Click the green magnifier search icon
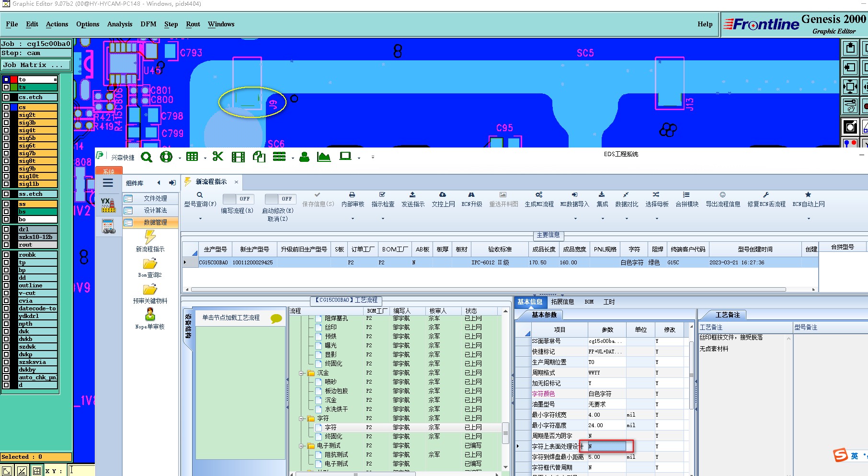 tap(147, 157)
